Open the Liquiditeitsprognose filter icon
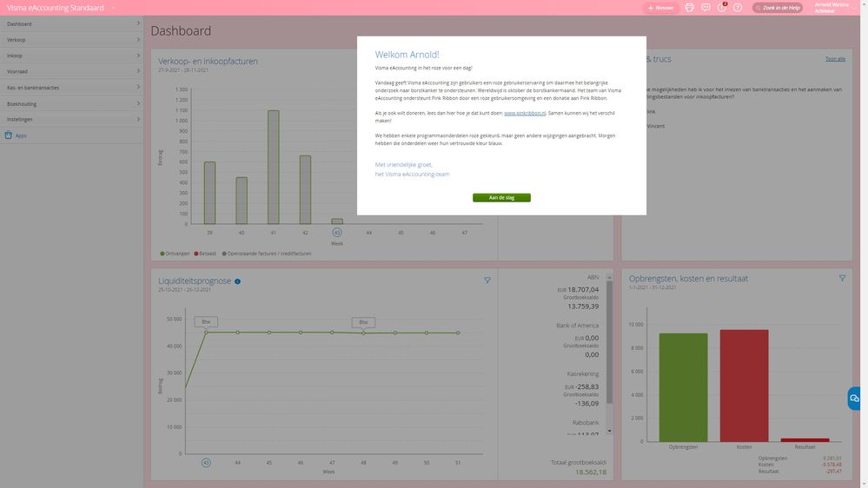This screenshot has height=488, width=868. (x=487, y=280)
